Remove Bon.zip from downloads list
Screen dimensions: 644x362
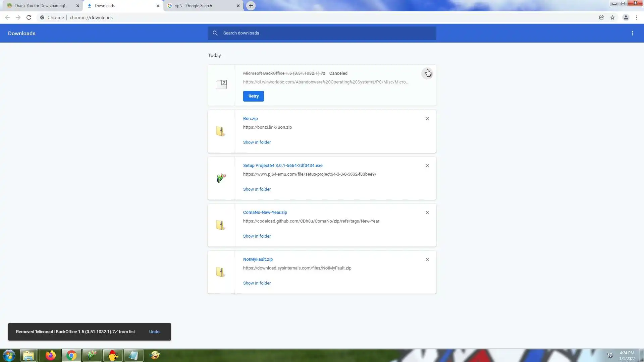click(427, 119)
